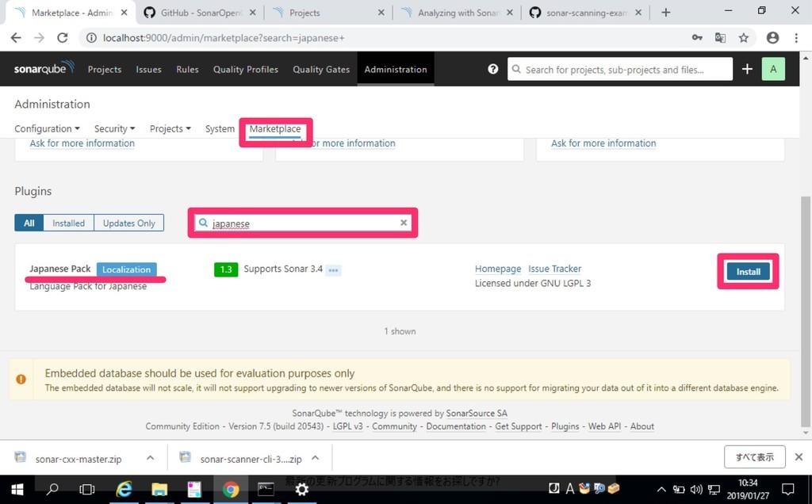Click the plus create new icon
Screen dimensions: 812x504
click(747, 69)
